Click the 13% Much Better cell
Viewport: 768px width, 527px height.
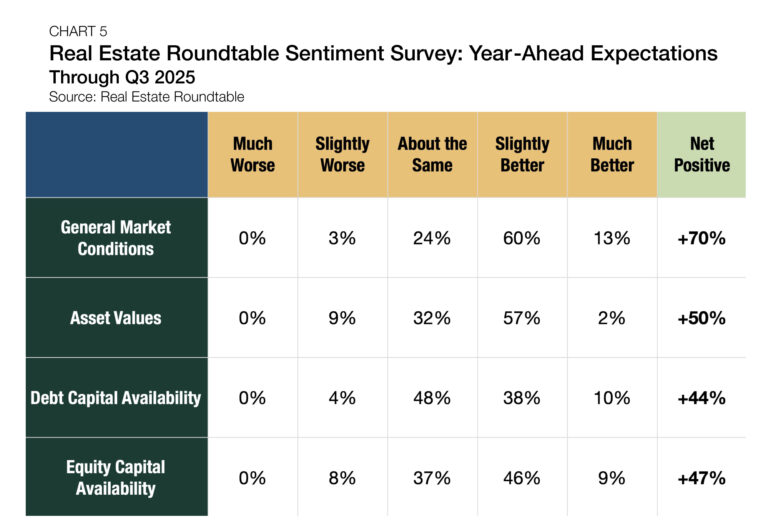coord(612,238)
